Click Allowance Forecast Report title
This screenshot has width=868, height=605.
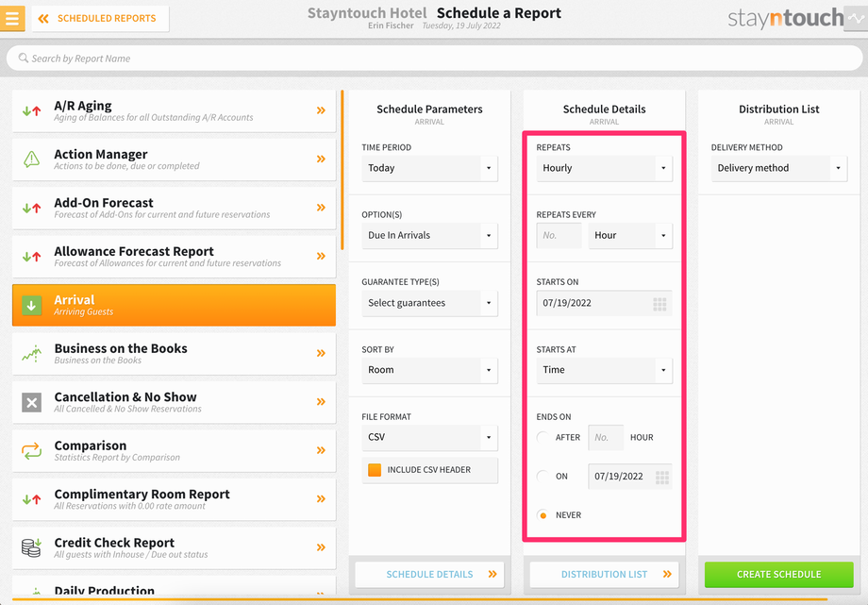134,251
